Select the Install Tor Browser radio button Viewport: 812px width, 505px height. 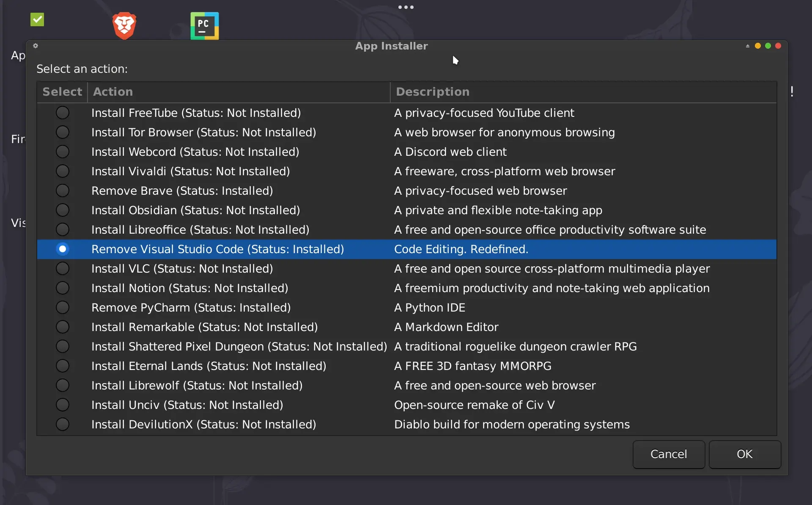(63, 132)
